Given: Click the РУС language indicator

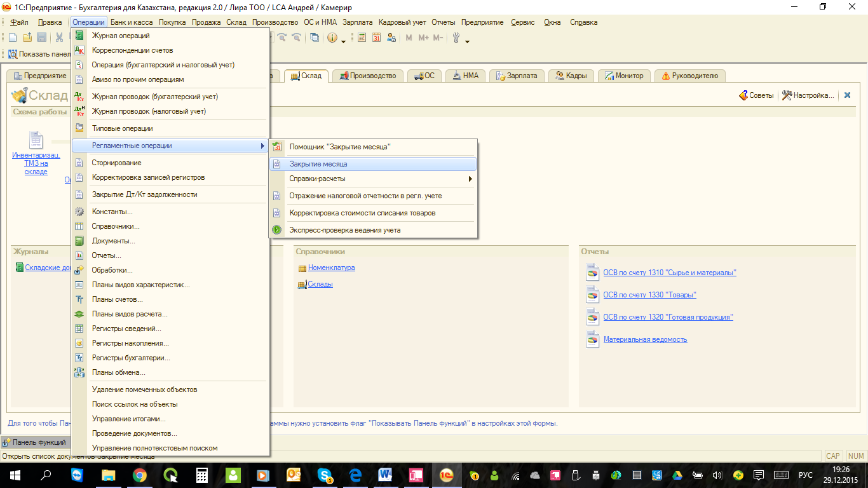Looking at the screenshot, I should (806, 475).
